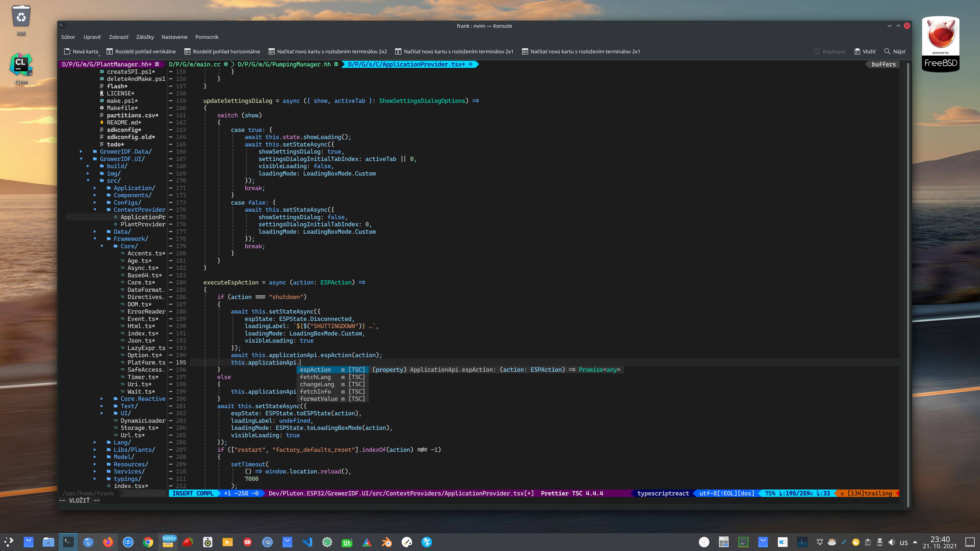The height and width of the screenshot is (551, 980).
Task: Open the strawberry music player icon
Action: (x=188, y=542)
